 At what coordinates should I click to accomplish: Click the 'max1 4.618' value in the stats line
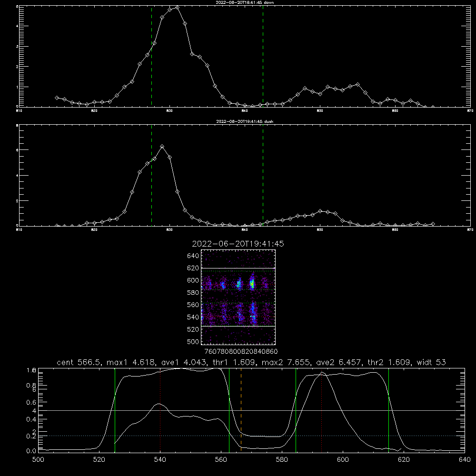pos(131,362)
